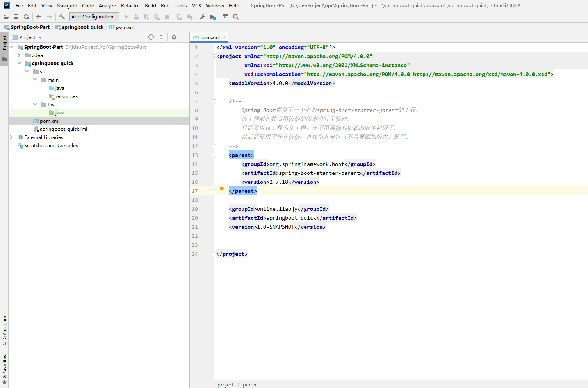Open the Navigate menu
Image resolution: width=588 pixels, height=388 pixels.
tap(67, 5)
